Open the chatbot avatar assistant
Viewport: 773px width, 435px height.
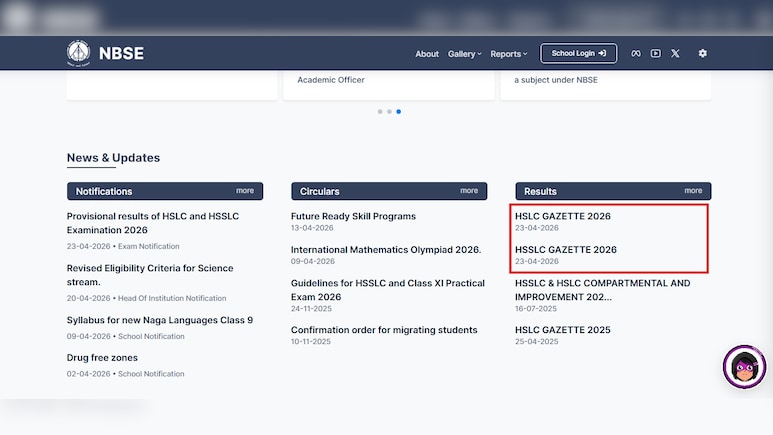pyautogui.click(x=744, y=367)
